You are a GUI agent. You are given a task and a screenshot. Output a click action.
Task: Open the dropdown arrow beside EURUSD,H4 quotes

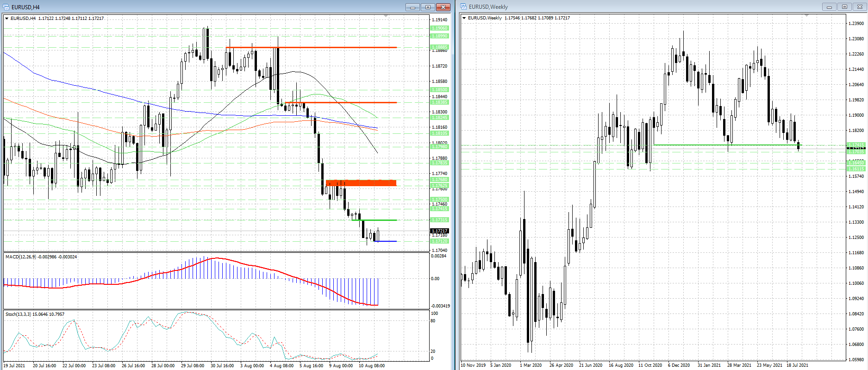6,19
